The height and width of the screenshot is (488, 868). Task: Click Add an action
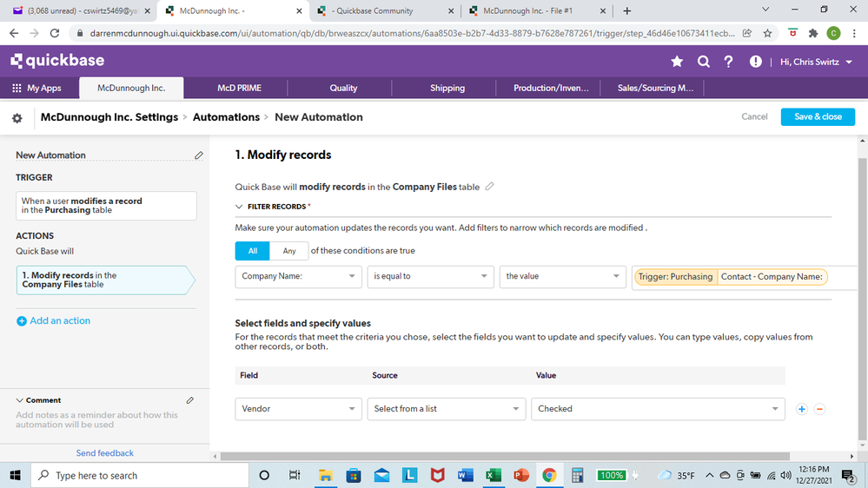tap(53, 321)
